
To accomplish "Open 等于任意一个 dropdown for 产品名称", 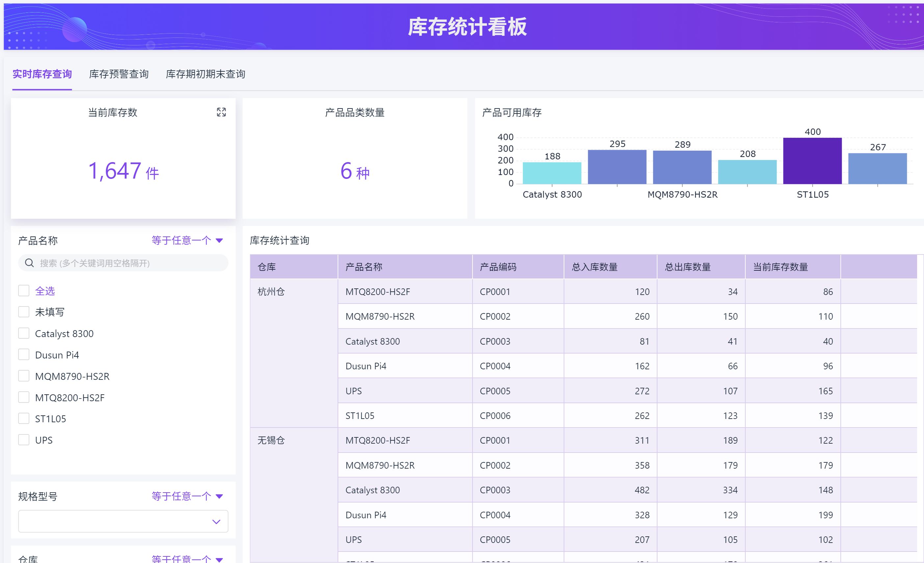I will (x=181, y=241).
